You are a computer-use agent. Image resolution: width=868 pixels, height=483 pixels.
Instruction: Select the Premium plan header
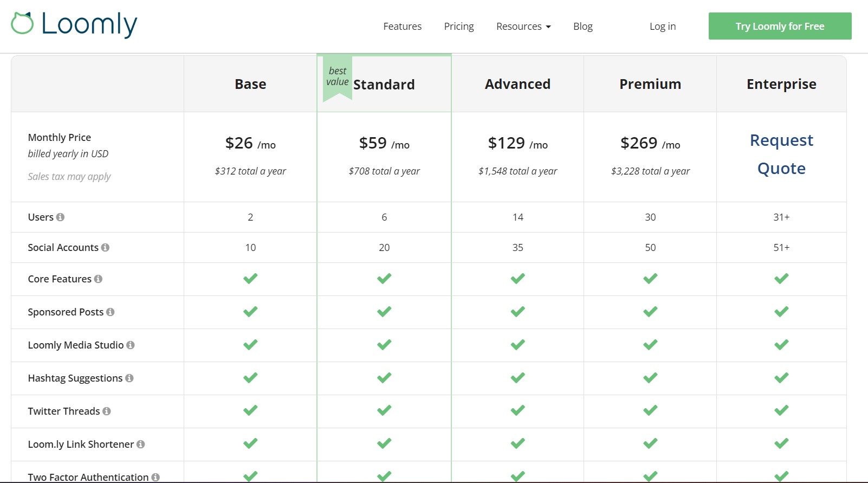click(650, 84)
